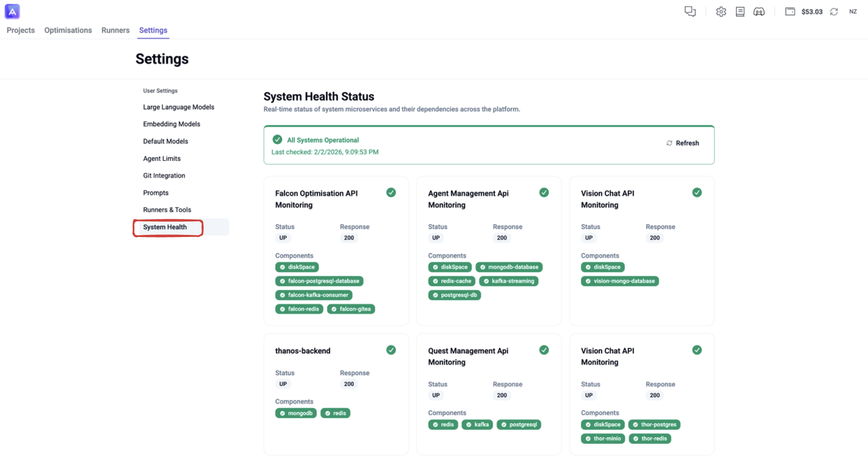Refresh the account balance with the refresh icon
This screenshot has width=868, height=463.
click(835, 11)
